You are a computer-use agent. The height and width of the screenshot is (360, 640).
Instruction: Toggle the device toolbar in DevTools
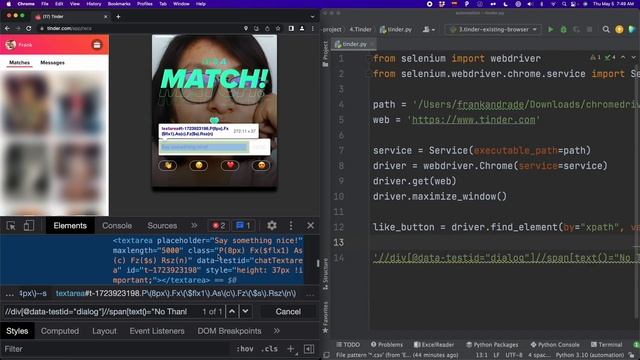tap(29, 226)
